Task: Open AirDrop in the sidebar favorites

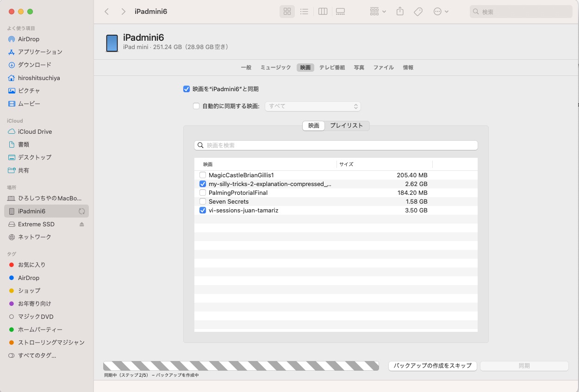Action: click(x=29, y=39)
